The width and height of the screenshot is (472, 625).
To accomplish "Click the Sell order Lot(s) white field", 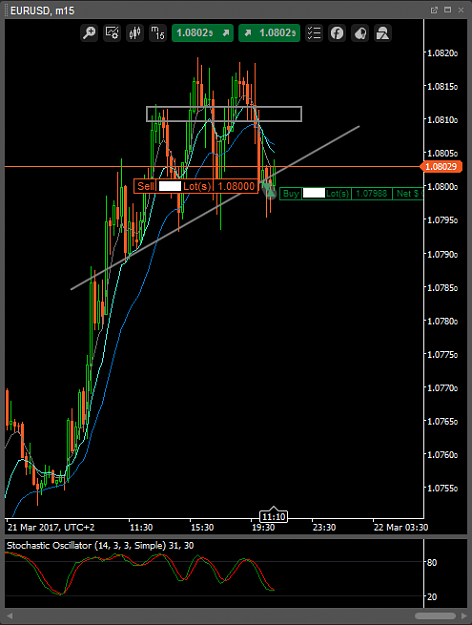I will pyautogui.click(x=170, y=186).
